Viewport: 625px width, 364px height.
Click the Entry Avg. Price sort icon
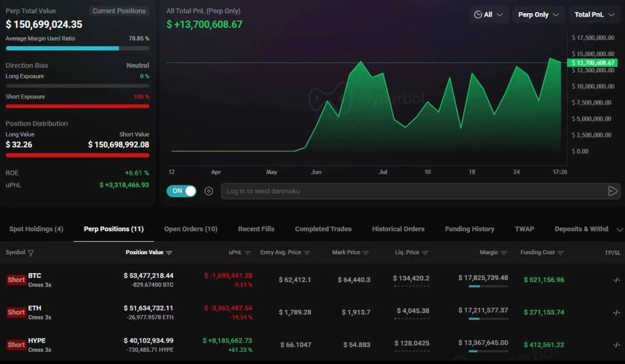coord(307,253)
